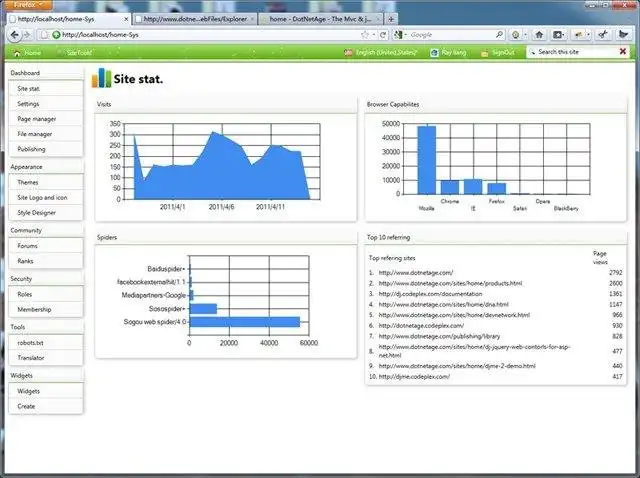
Task: Open Site Logo and icon item
Action: coord(46,197)
